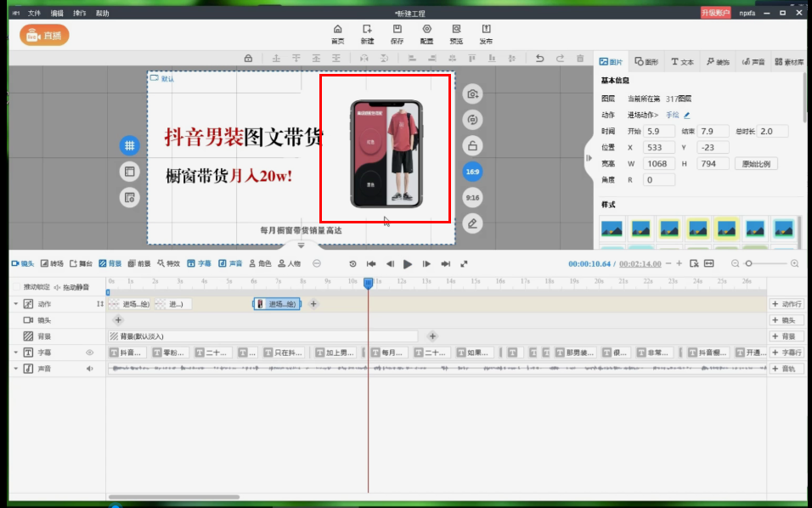Open the 预览 (Preview) tool
Screen dimensions: 812x508
click(x=456, y=34)
